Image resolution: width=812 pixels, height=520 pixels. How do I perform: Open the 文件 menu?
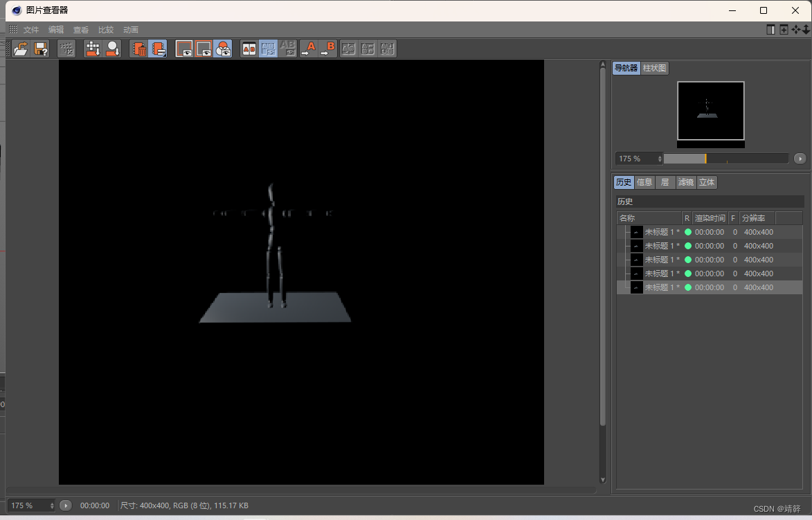31,30
